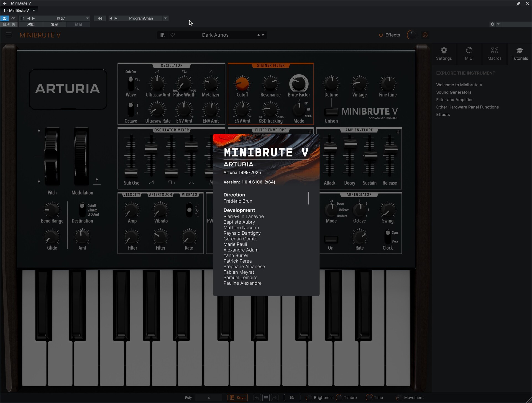Open the Effects tutorial link
532x403 pixels.
[443, 115]
